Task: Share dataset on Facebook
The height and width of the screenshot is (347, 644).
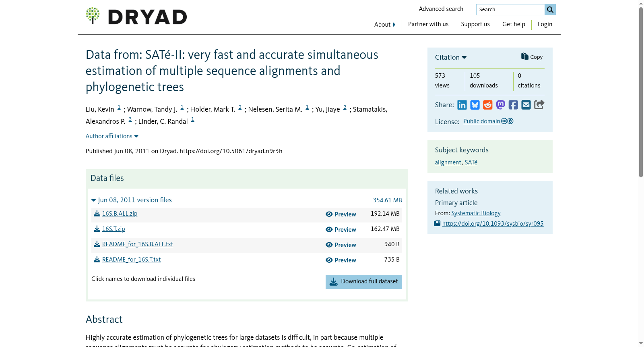Action: pyautogui.click(x=513, y=105)
